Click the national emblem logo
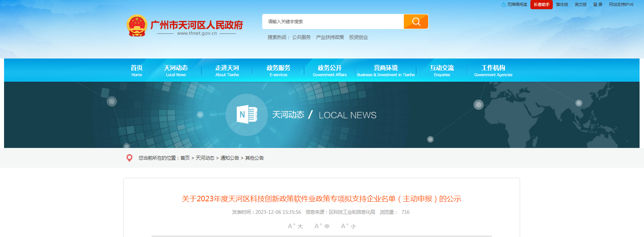 coord(137,25)
